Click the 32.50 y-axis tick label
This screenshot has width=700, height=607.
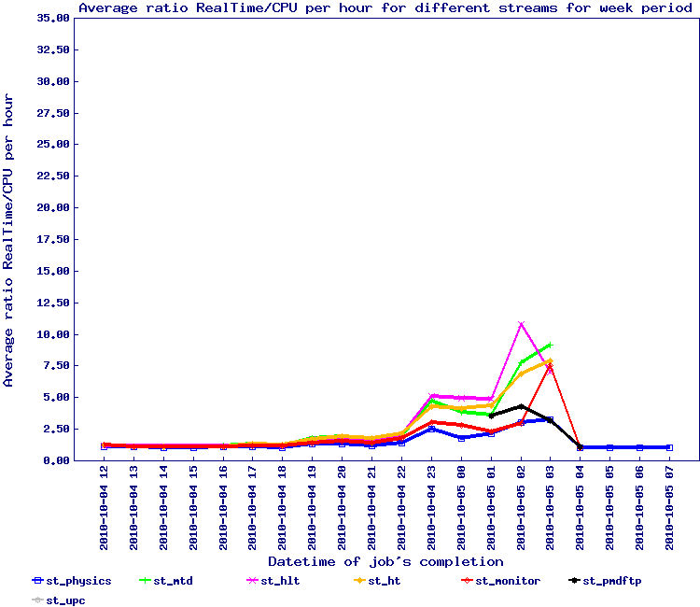pyautogui.click(x=53, y=49)
